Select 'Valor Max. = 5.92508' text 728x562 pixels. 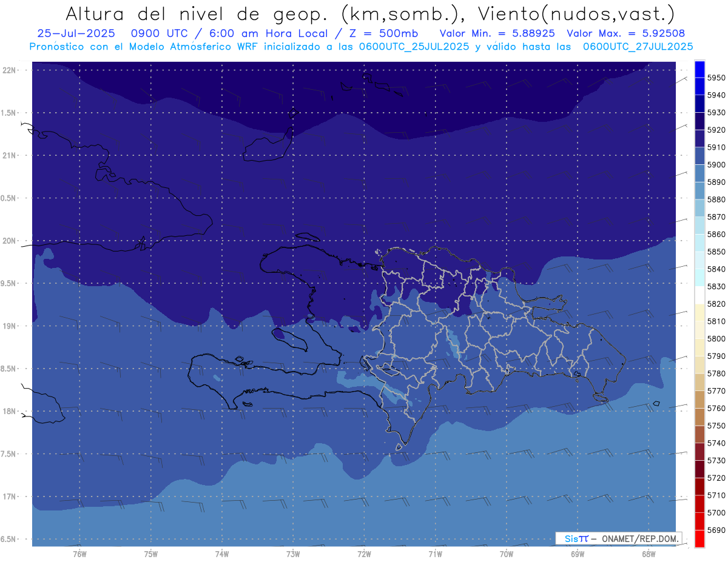pyautogui.click(x=625, y=33)
